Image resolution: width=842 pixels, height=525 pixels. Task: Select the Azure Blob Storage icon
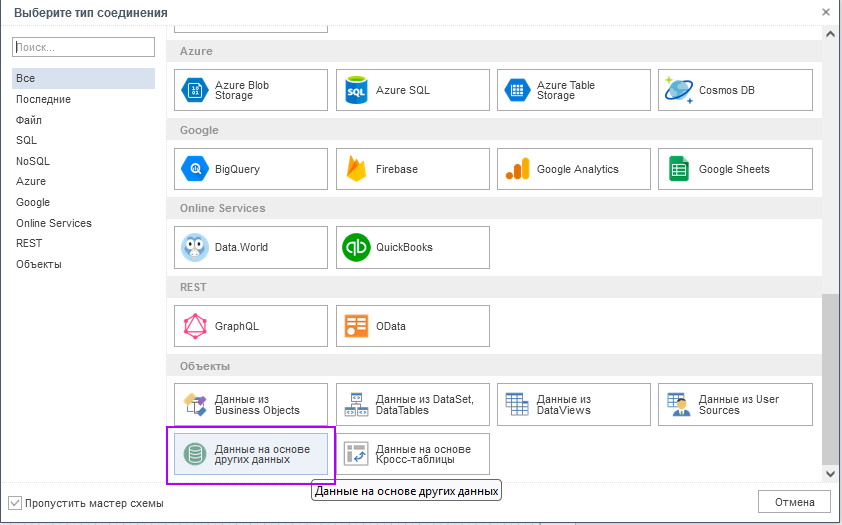pos(194,91)
